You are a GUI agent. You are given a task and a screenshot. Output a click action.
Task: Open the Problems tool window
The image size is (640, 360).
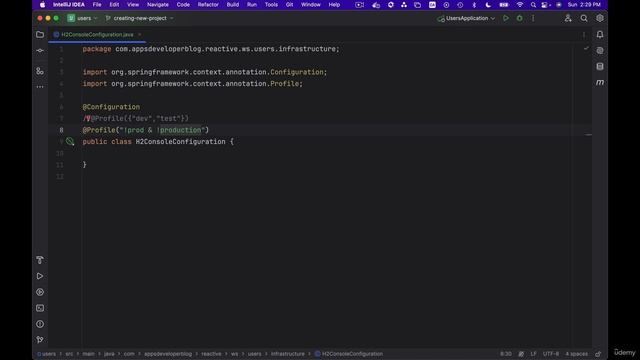point(40,324)
